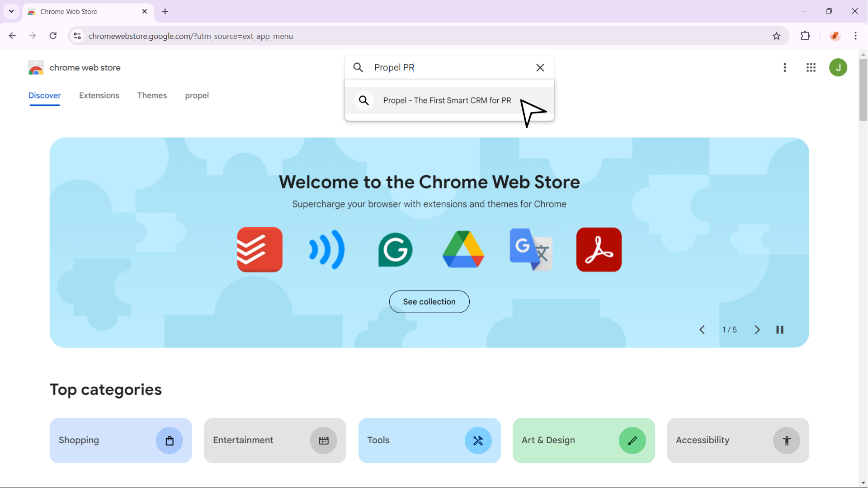The height and width of the screenshot is (488, 868).
Task: Go to next banner slide
Action: coord(757,330)
